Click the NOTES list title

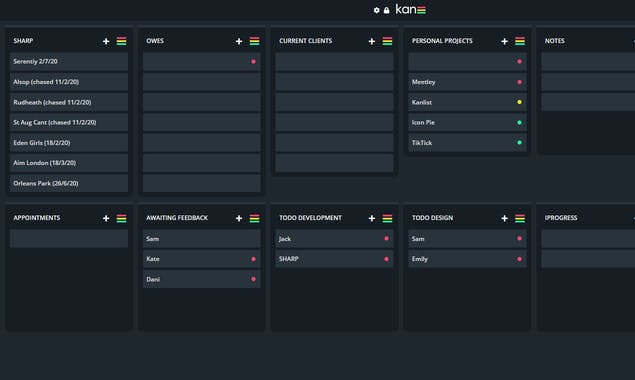(554, 41)
